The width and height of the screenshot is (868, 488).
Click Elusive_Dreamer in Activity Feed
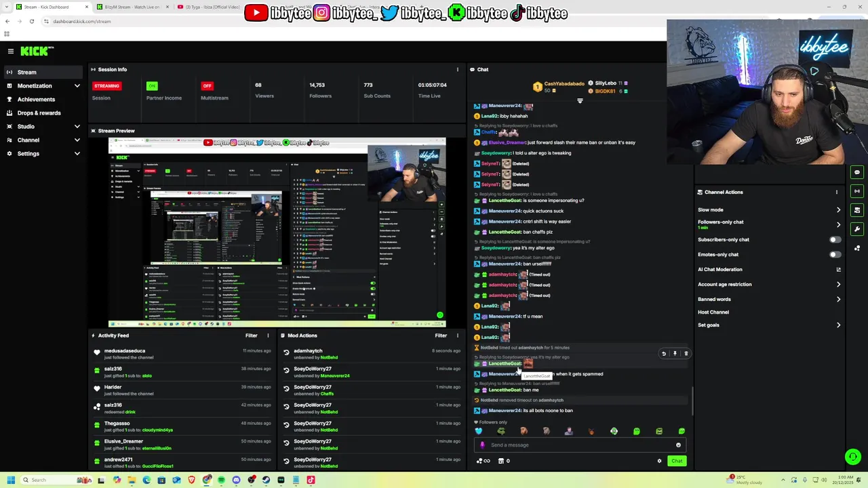(x=123, y=441)
